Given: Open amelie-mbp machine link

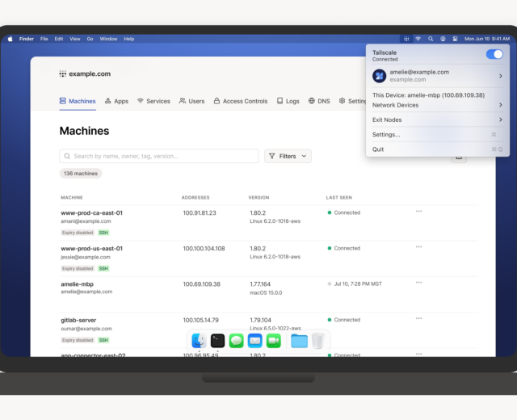Looking at the screenshot, I should (78, 284).
